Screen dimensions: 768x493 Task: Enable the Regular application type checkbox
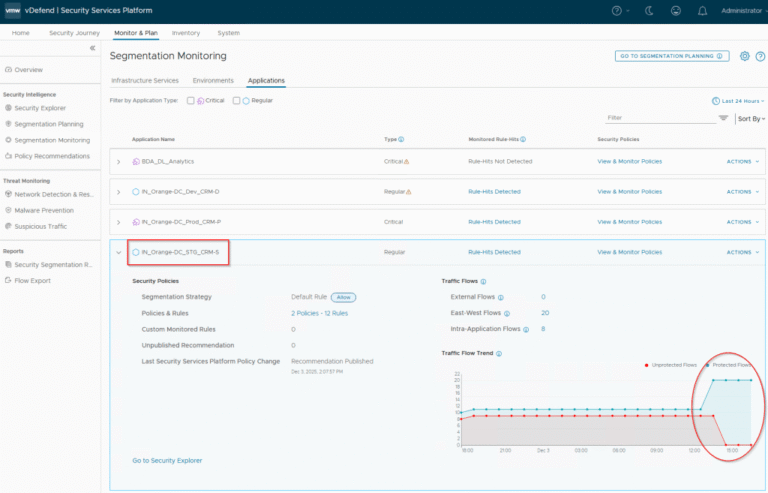237,100
